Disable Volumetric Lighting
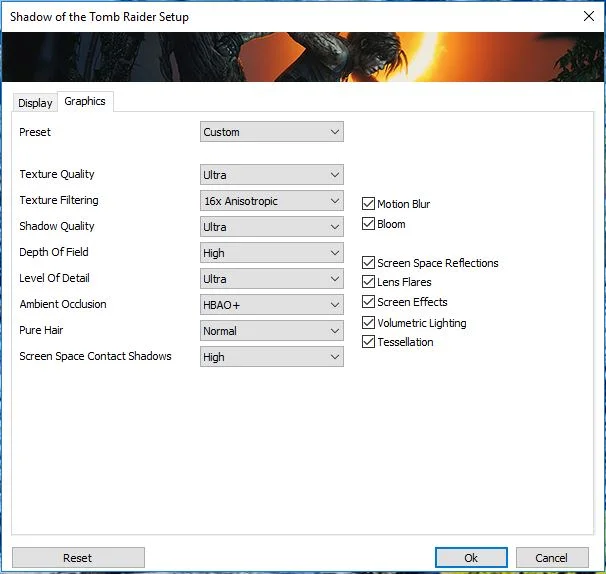This screenshot has height=574, width=606. pos(368,322)
